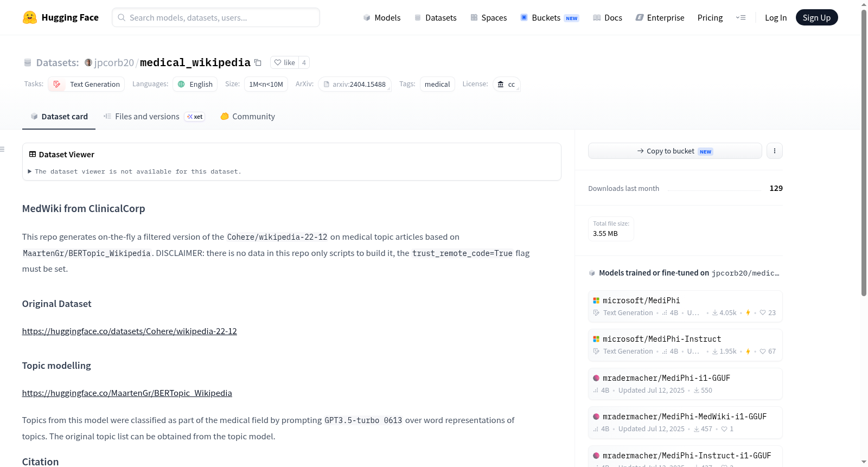Click the medical tag

tap(437, 84)
